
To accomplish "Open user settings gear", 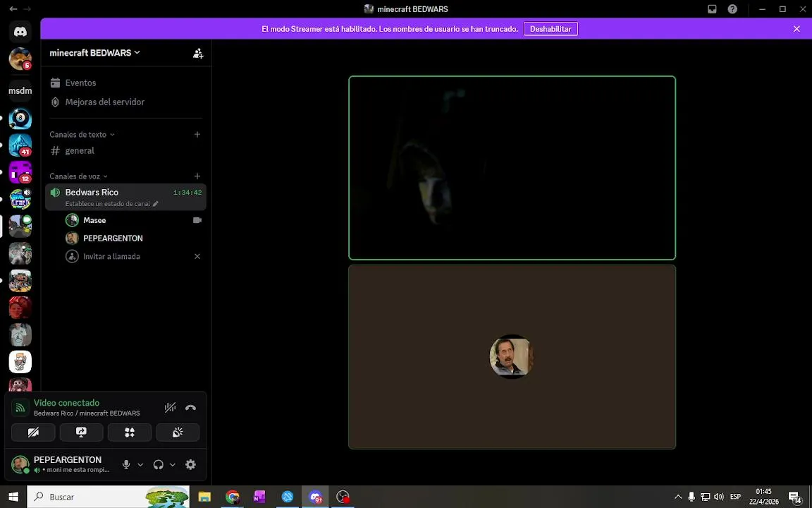I will [190, 465].
